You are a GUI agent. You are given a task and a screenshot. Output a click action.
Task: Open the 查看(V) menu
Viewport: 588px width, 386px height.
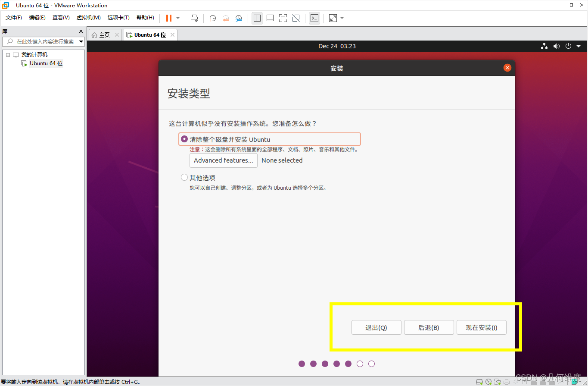[61, 18]
